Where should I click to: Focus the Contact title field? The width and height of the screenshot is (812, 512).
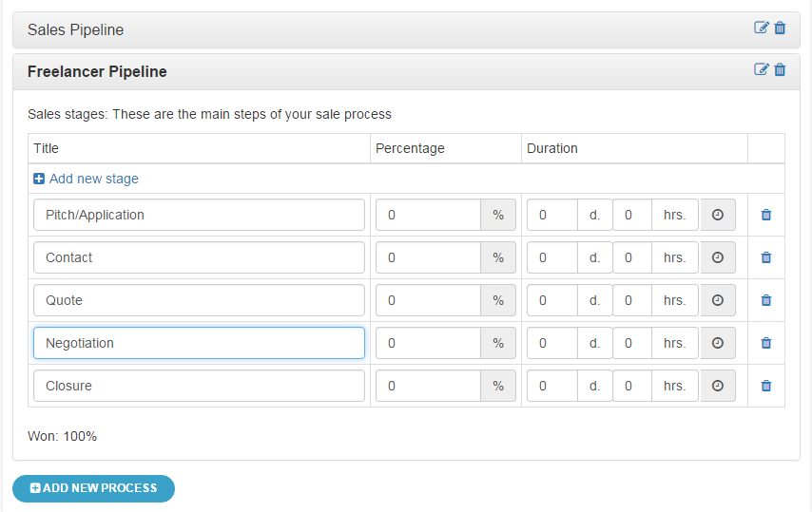pos(199,257)
